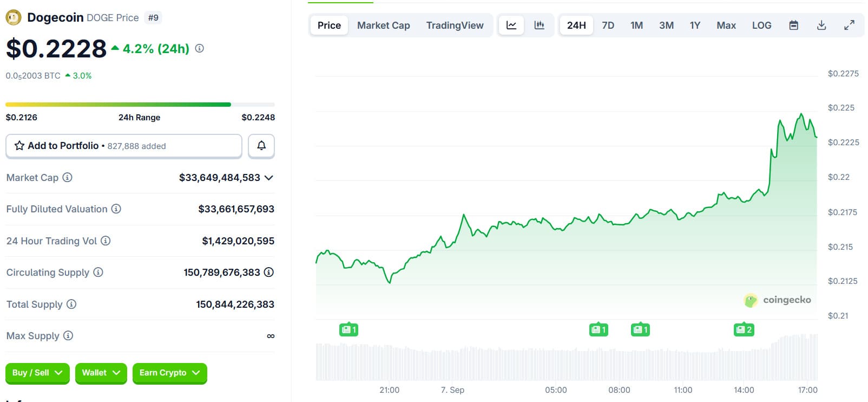
Task: Open news marker near 08:00
Action: tap(640, 329)
